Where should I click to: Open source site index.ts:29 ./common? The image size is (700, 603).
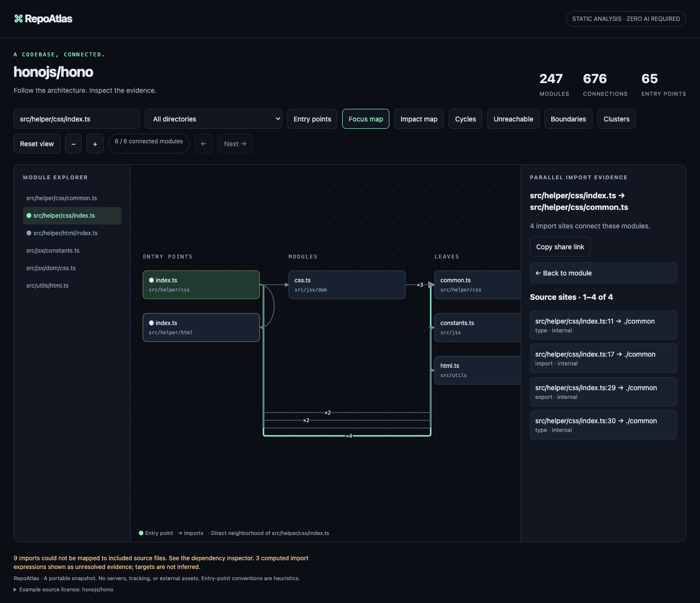[x=603, y=392]
